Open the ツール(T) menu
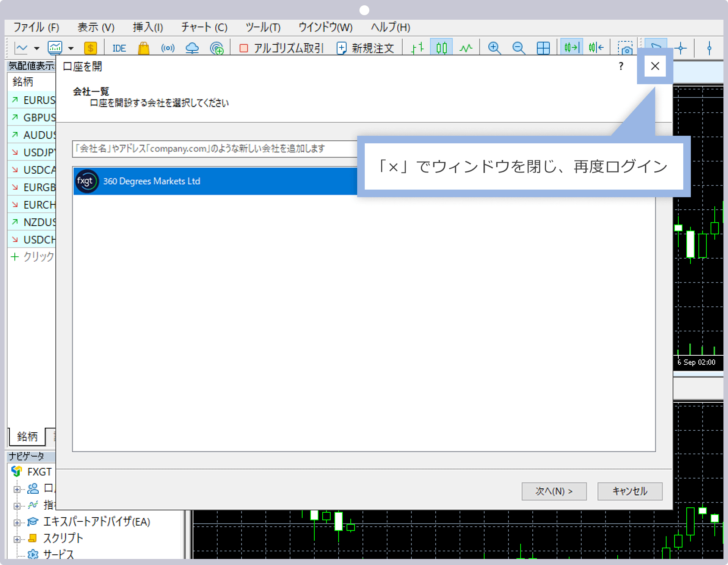Screen dimensions: 728x565 pos(263,27)
